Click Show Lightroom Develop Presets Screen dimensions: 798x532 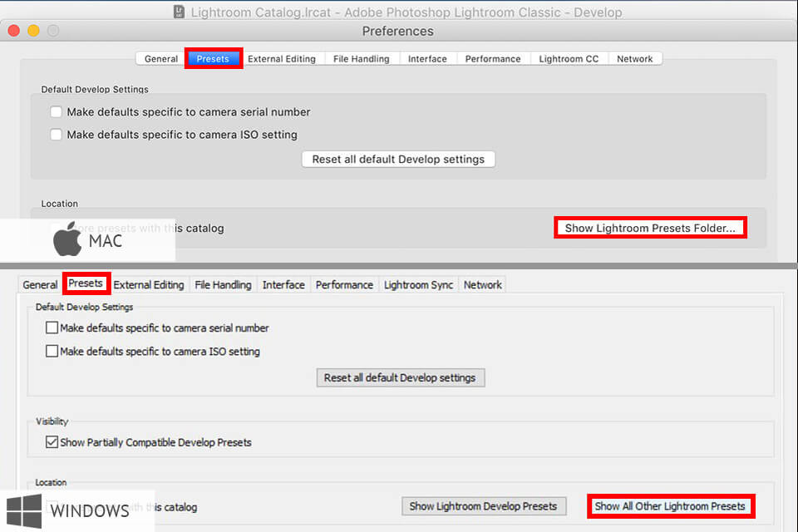484,505
